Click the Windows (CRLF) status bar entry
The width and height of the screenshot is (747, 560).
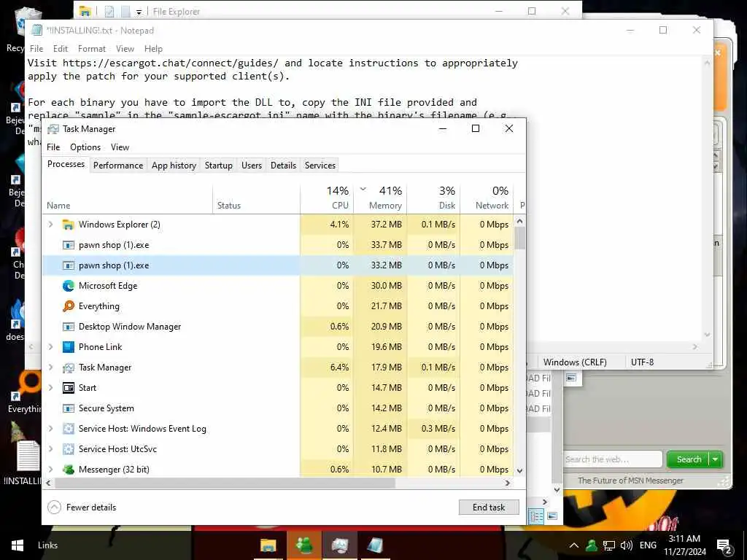coord(575,362)
